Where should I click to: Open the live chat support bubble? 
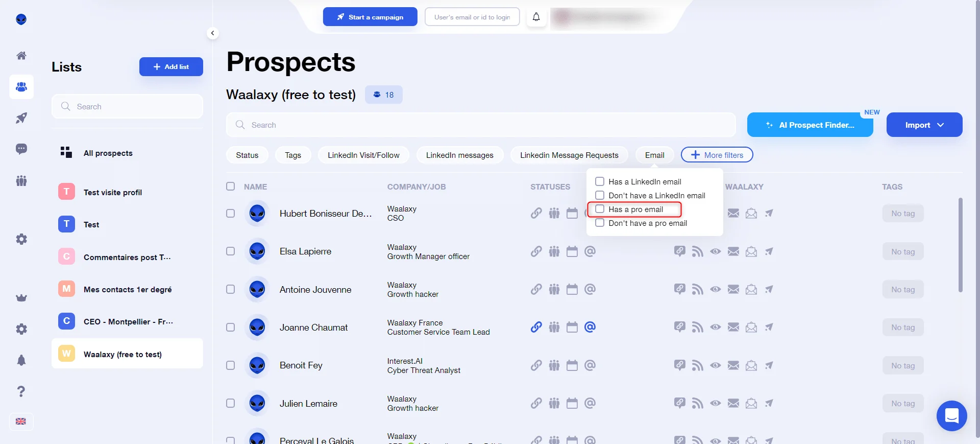pos(951,416)
